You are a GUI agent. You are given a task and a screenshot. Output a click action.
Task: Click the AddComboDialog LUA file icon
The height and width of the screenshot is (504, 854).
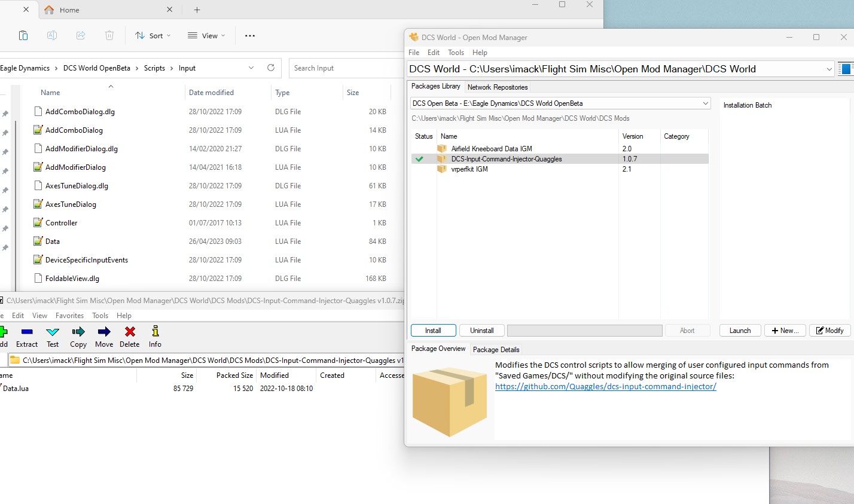click(38, 130)
